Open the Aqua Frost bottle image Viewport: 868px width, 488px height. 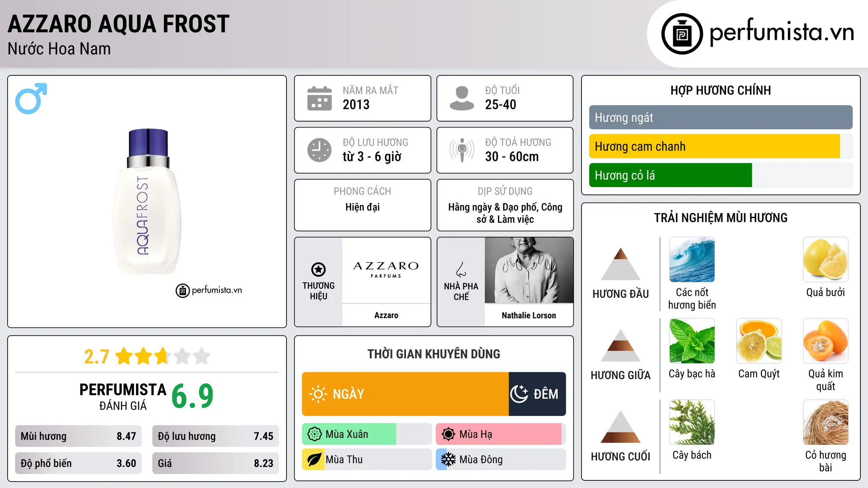pos(147,202)
